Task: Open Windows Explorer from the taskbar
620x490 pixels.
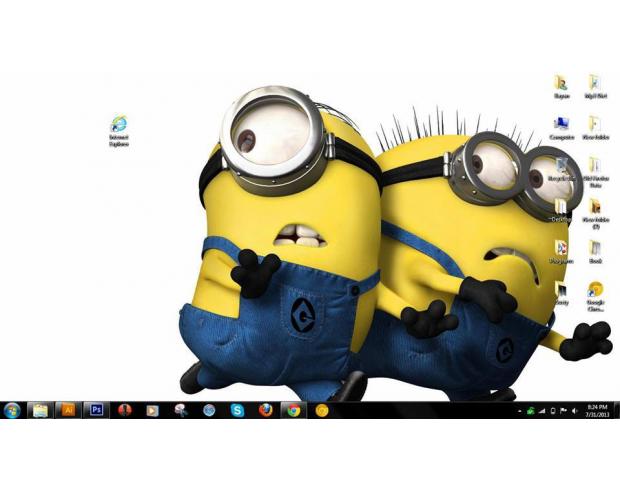Action: pos(40,411)
